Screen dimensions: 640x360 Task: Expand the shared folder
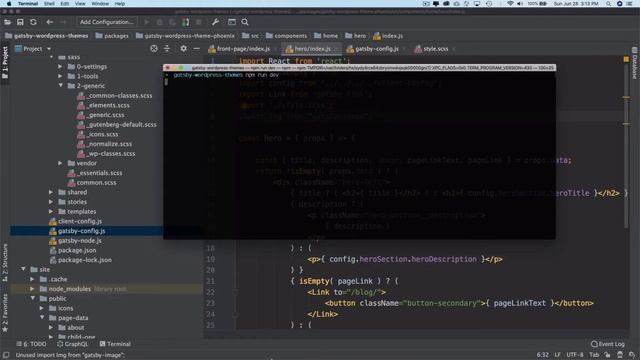[51, 192]
